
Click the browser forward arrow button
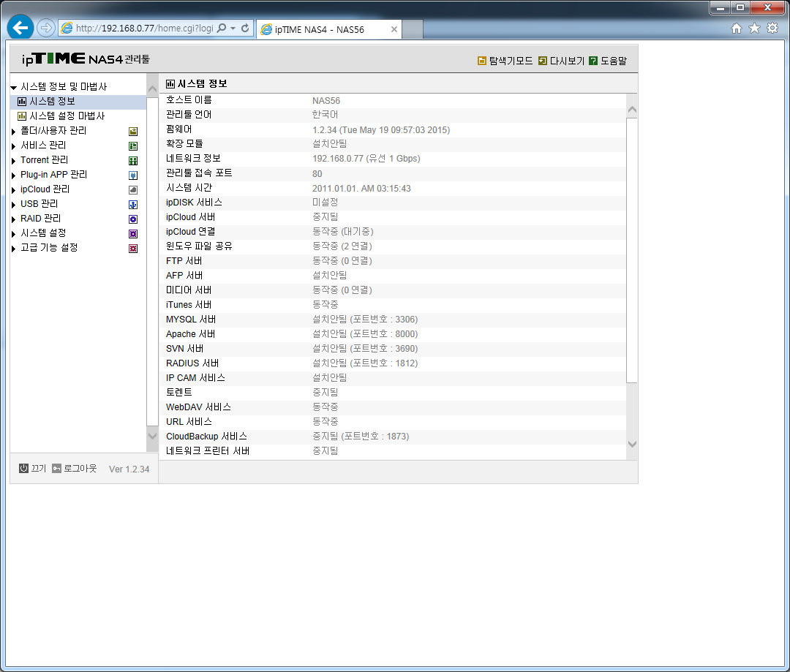coord(46,28)
